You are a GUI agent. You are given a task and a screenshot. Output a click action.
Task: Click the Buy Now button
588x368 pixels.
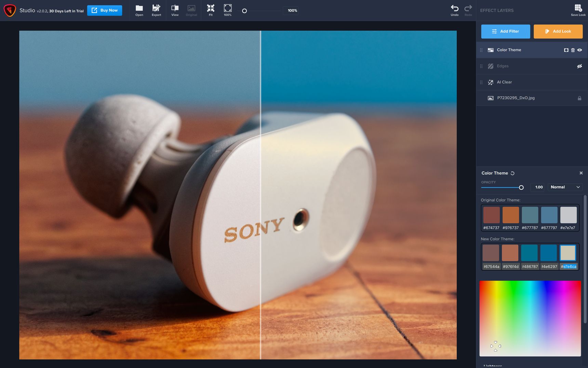pyautogui.click(x=105, y=10)
